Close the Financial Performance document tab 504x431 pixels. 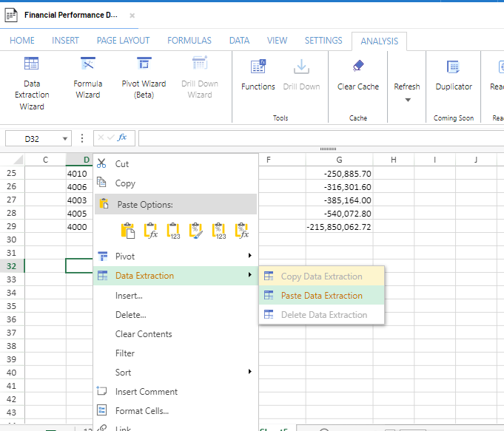click(x=132, y=15)
